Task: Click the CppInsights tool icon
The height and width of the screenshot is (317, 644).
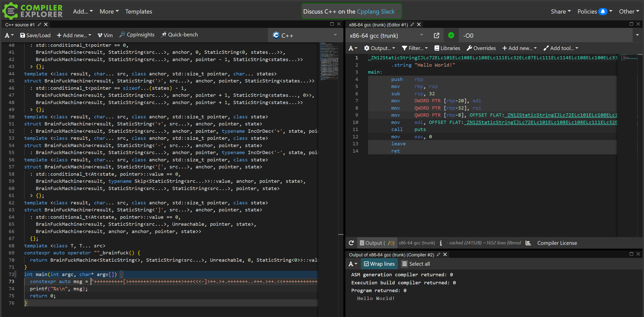Action: coord(122,35)
